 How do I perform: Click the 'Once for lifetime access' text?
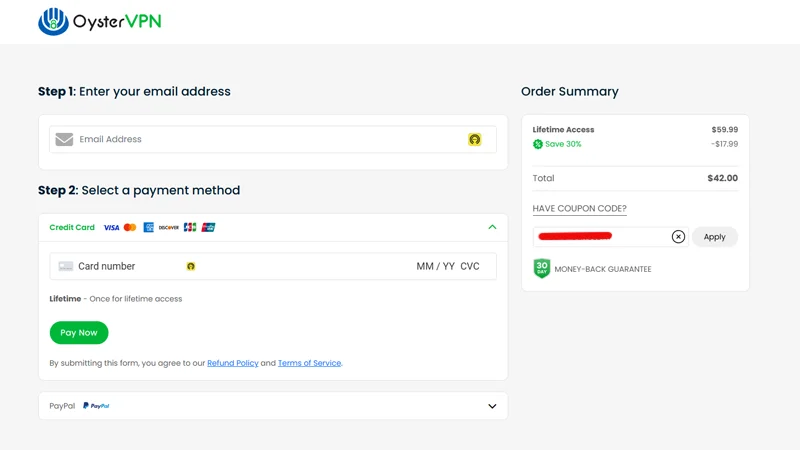pos(136,299)
